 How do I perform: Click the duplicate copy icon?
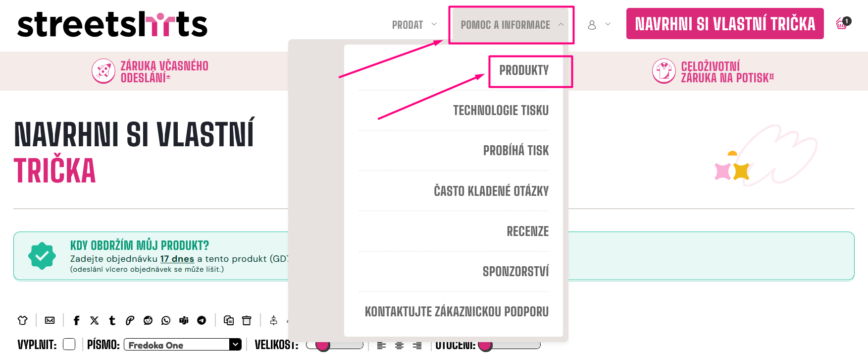(x=229, y=320)
